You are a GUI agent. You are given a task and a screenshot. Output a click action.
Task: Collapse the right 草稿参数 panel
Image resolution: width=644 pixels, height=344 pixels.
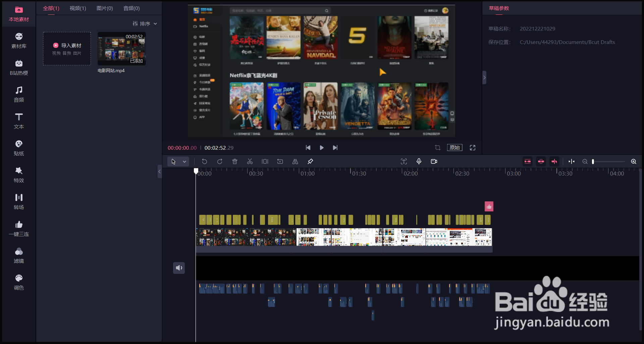click(x=484, y=78)
